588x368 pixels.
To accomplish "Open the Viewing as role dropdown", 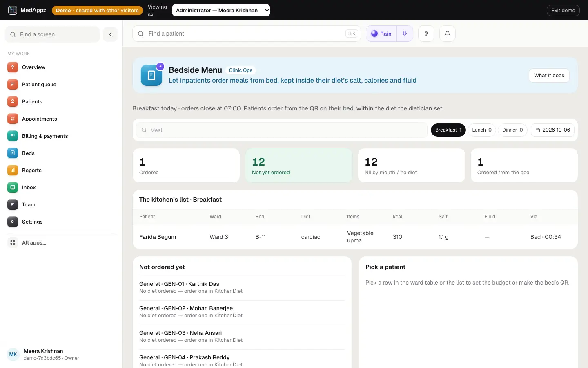I will tap(221, 10).
